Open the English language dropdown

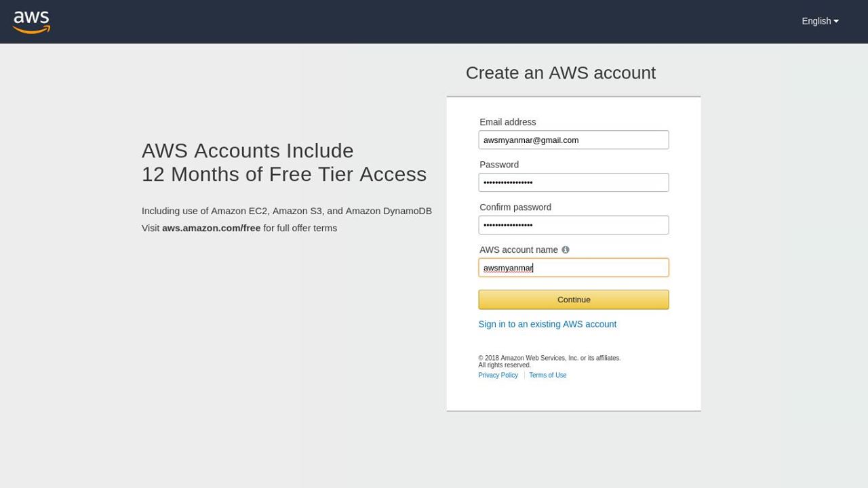pos(820,21)
